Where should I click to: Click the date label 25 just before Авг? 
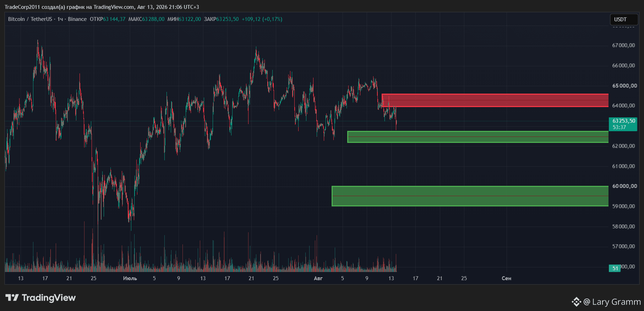point(276,278)
